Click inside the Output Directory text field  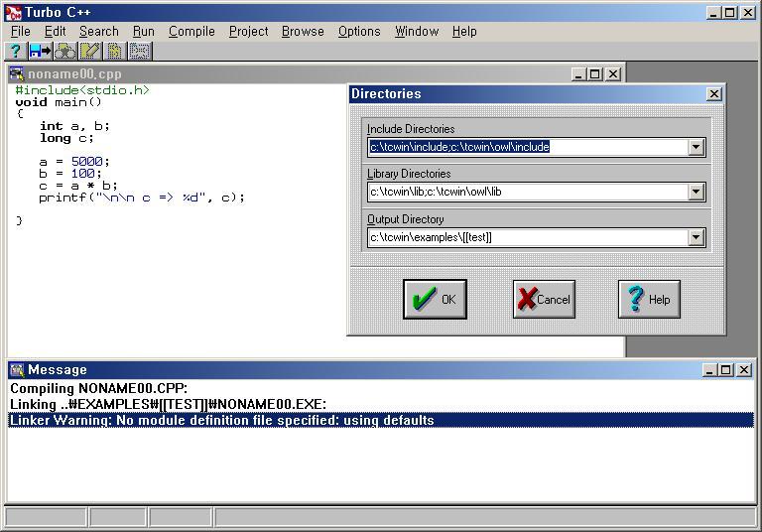528,237
